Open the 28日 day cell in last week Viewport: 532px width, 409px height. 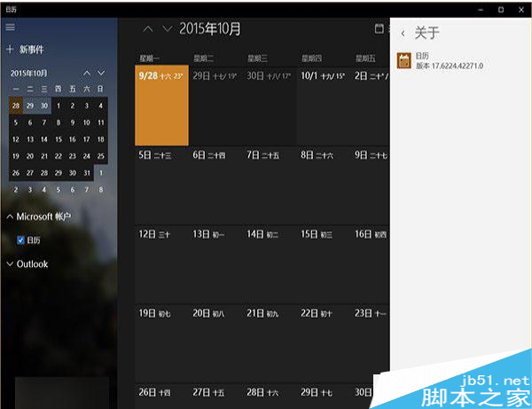point(270,396)
